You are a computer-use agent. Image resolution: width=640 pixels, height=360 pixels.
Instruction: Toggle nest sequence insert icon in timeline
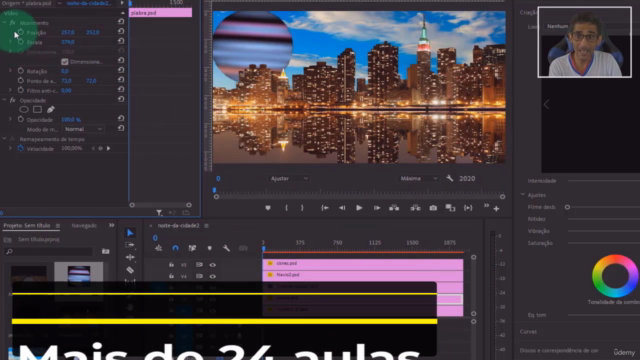click(158, 248)
